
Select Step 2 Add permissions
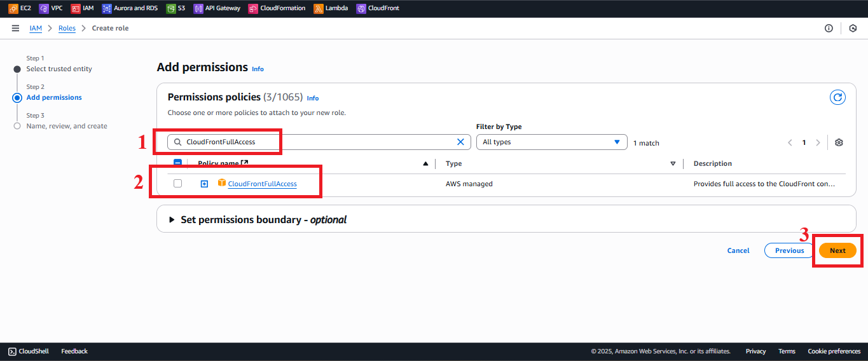tap(54, 97)
